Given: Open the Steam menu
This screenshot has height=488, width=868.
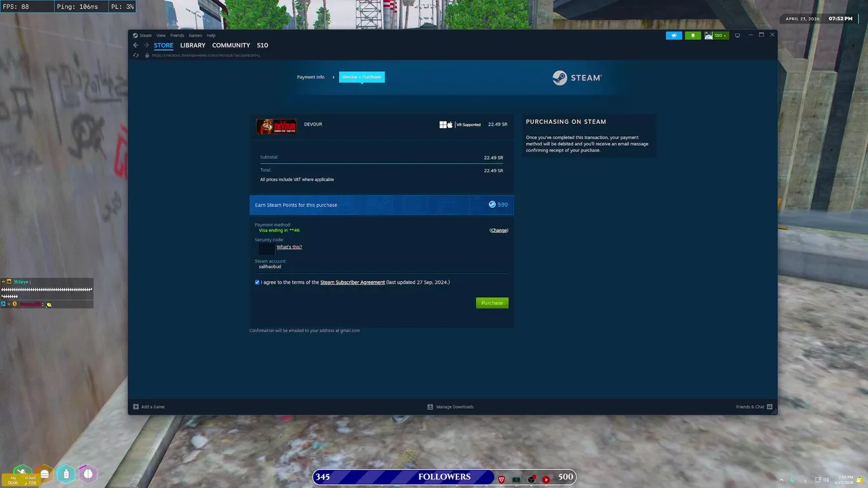Looking at the screenshot, I should click(145, 35).
